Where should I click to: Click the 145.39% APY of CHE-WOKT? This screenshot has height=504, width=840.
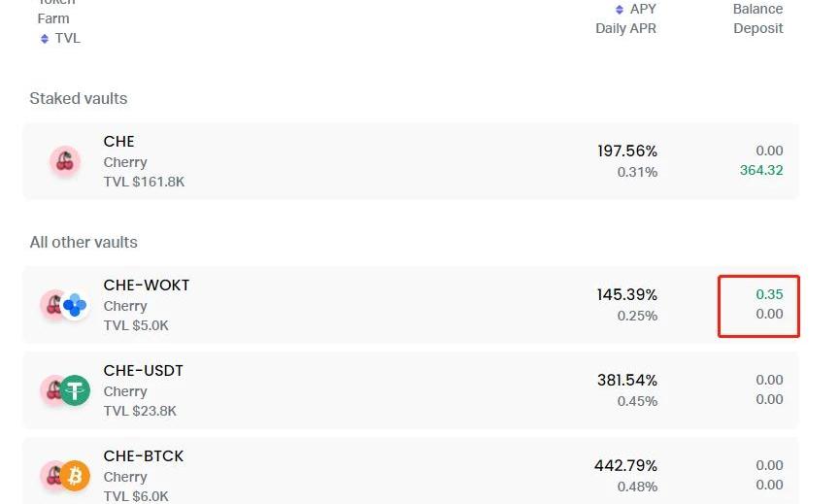point(627,295)
